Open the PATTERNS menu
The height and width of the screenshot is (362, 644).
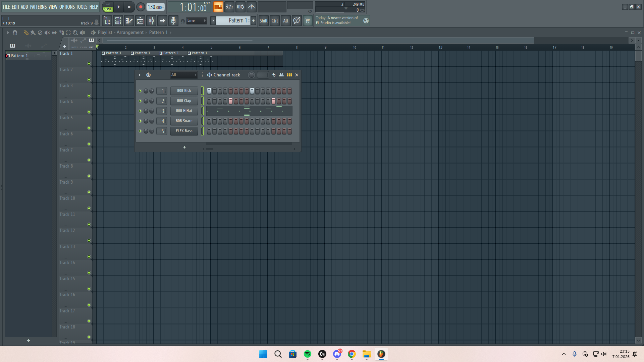coord(39,7)
